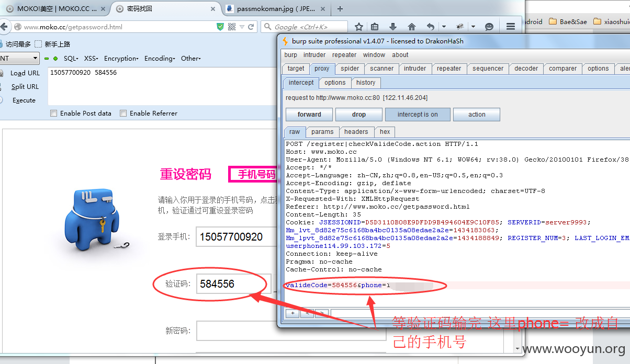The image size is (630, 364).
Task: Open the bookmarks list icon
Action: pyautogui.click(x=375, y=27)
